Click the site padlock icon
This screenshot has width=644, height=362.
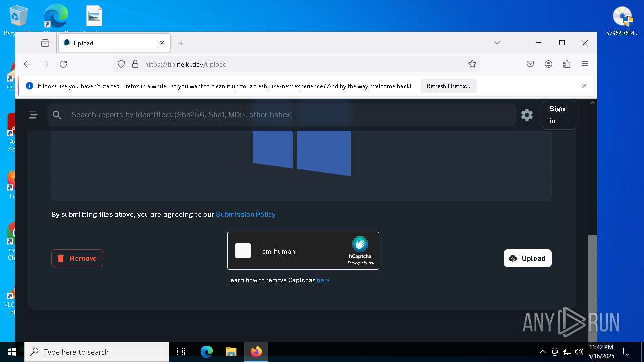click(x=135, y=64)
